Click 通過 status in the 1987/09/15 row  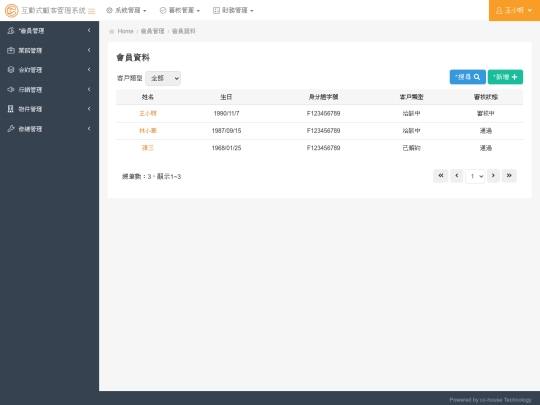click(486, 131)
